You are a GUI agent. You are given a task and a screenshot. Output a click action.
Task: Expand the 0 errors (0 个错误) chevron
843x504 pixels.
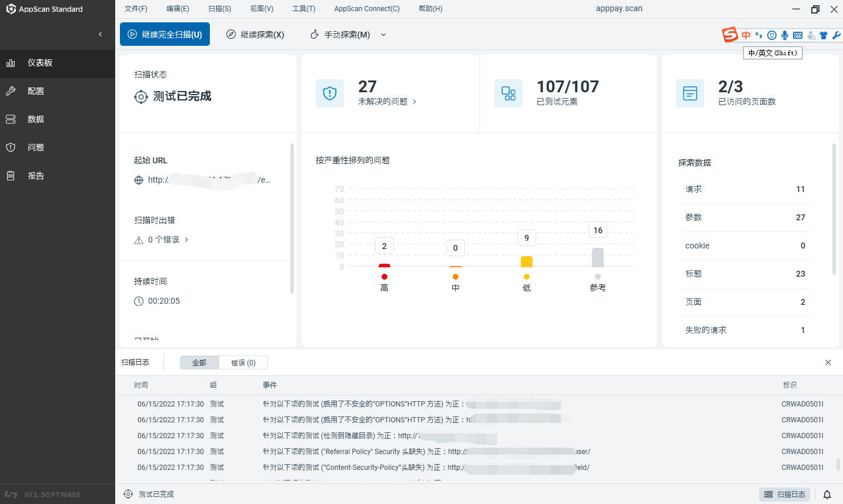click(186, 240)
